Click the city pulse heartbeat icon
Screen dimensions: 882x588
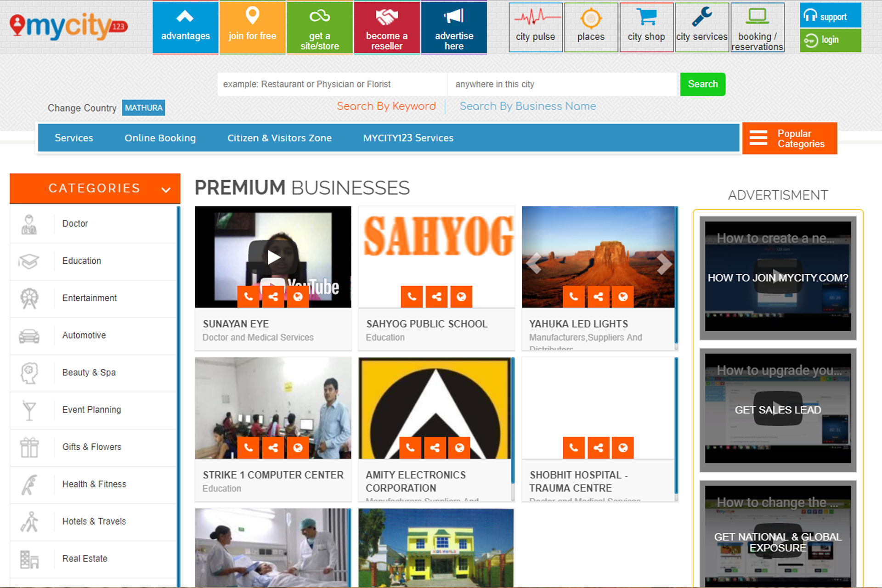pyautogui.click(x=535, y=18)
